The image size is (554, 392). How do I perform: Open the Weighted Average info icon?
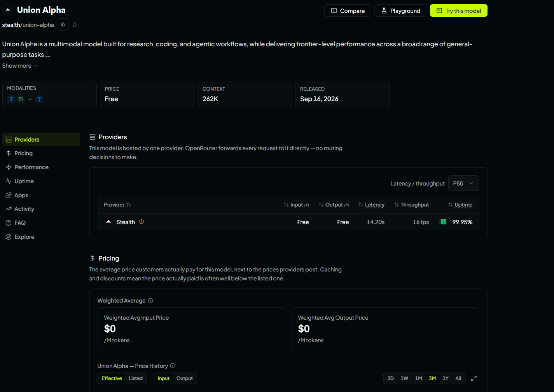(150, 301)
